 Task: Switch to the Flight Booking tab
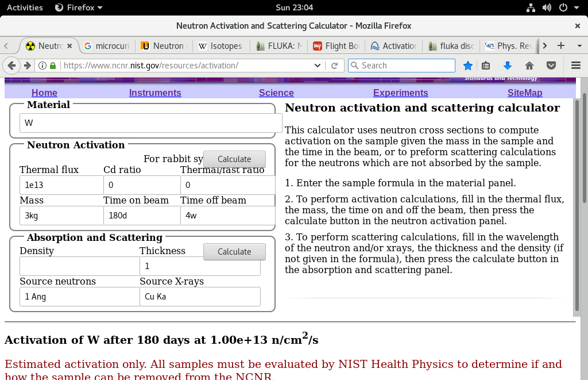[336, 46]
